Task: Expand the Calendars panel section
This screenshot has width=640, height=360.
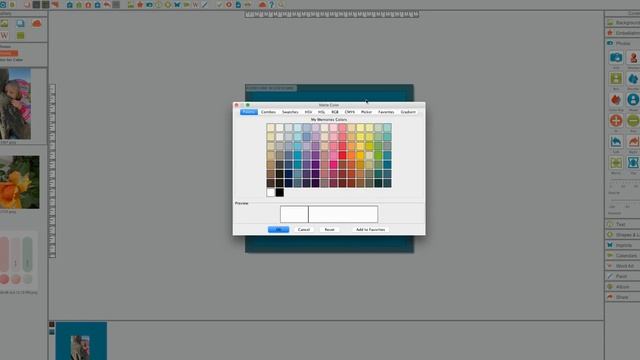Action: (622, 256)
